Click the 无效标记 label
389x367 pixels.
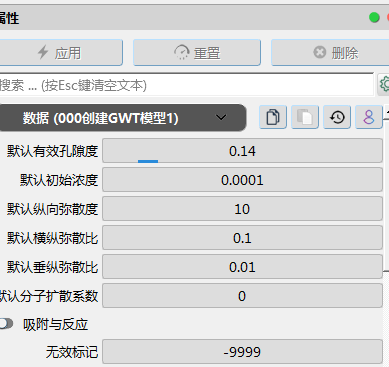click(x=72, y=352)
